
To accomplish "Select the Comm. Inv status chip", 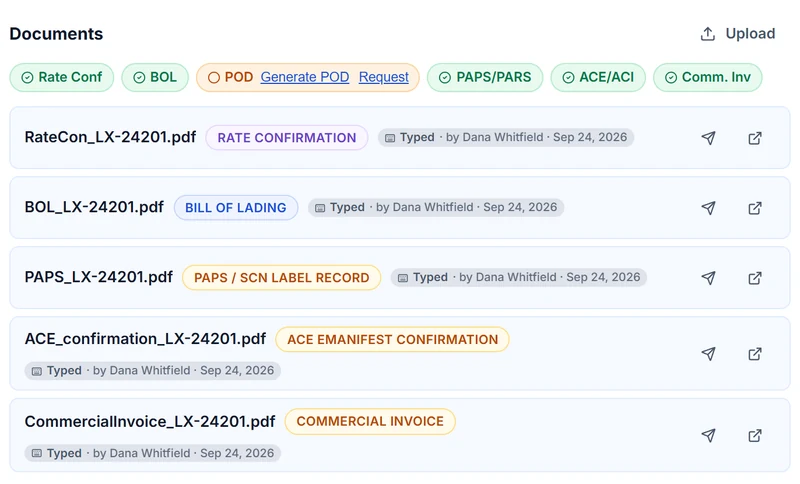I will coord(708,78).
